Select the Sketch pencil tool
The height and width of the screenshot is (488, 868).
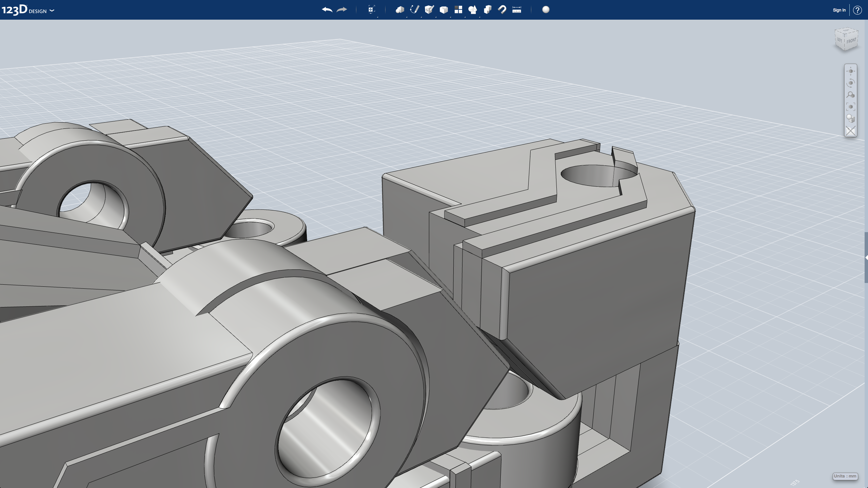pyautogui.click(x=414, y=10)
